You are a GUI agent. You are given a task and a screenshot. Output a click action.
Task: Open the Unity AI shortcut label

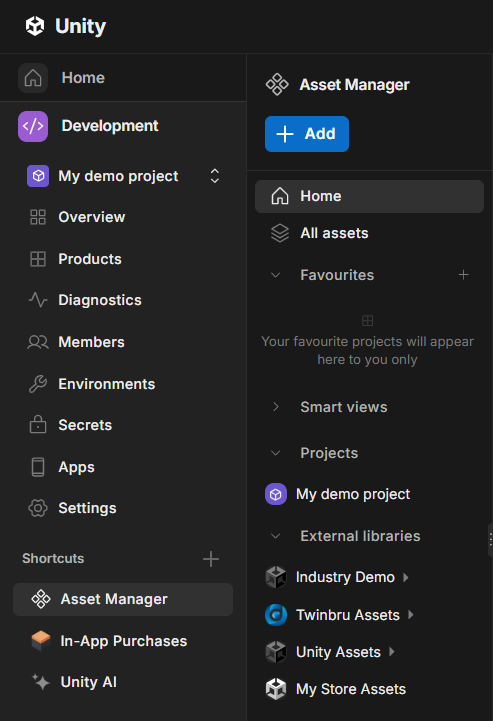click(x=89, y=682)
